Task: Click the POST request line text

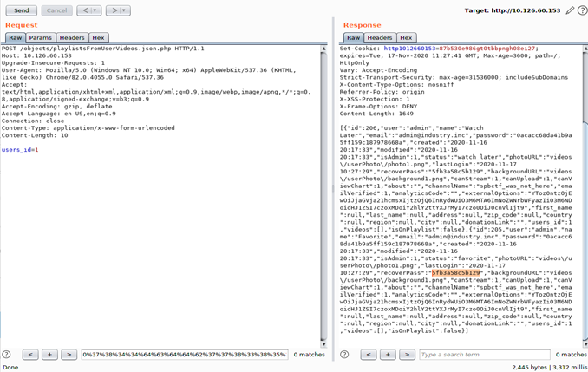Action: click(102, 49)
